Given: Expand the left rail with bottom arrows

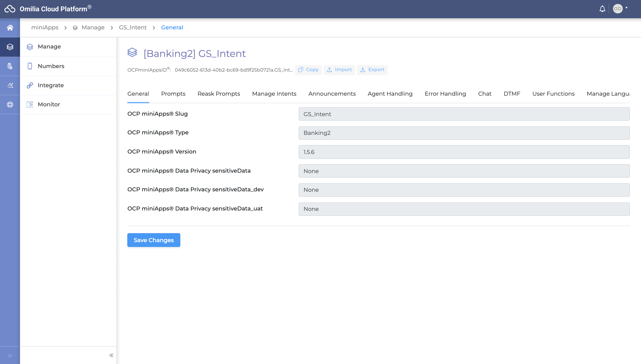Looking at the screenshot, I should (10, 356).
